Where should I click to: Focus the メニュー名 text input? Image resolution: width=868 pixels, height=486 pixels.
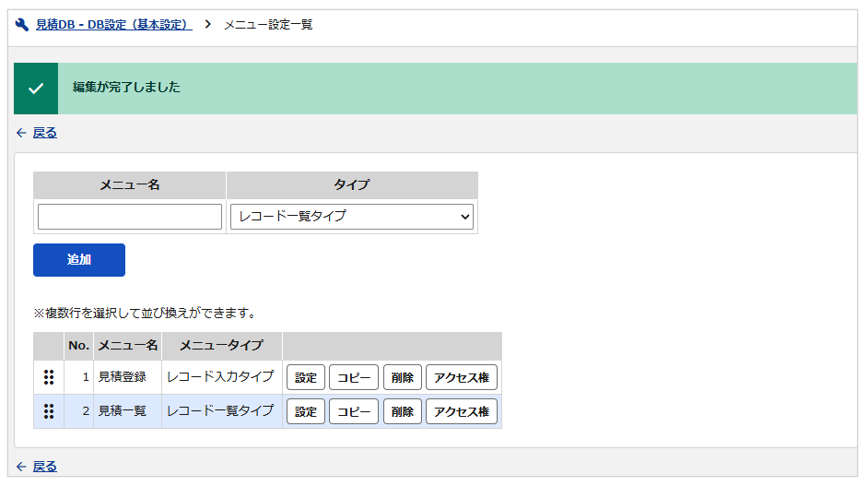pyautogui.click(x=130, y=217)
